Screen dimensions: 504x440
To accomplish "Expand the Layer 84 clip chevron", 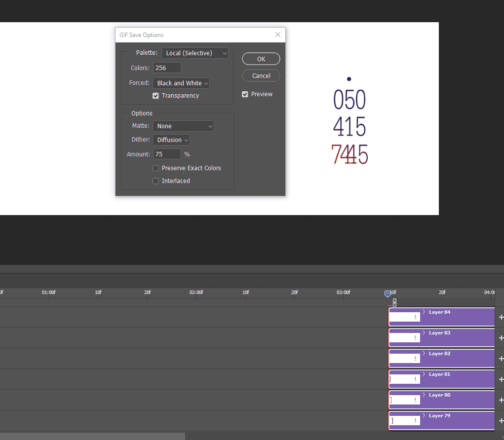I will 424,312.
